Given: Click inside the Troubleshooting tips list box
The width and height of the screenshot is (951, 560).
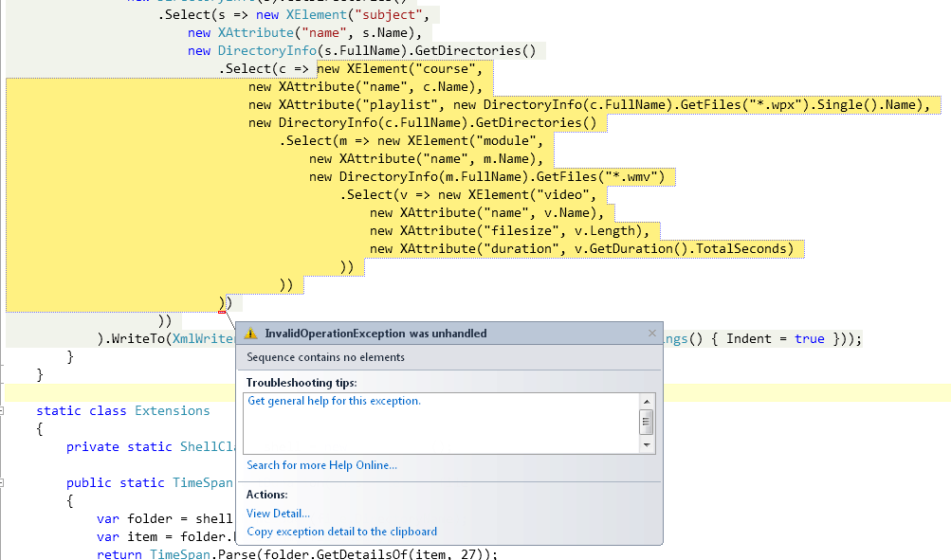Looking at the screenshot, I should click(x=436, y=431).
